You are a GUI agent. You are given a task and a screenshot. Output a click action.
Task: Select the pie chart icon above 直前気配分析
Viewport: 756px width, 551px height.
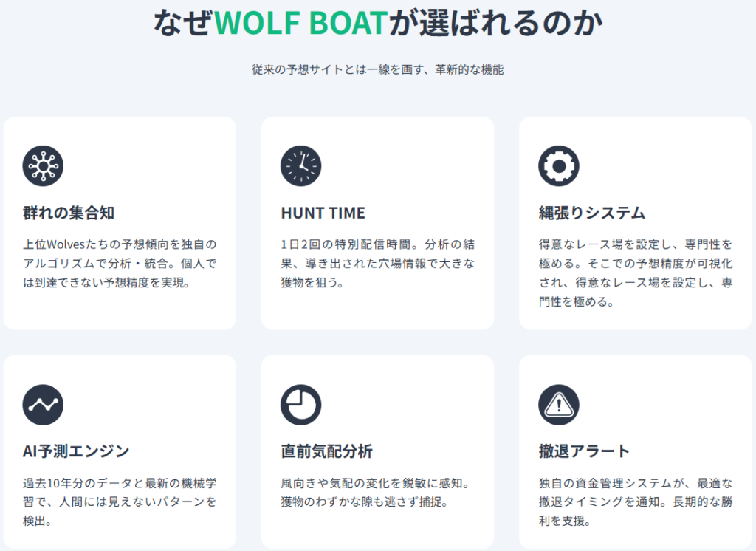(x=300, y=405)
